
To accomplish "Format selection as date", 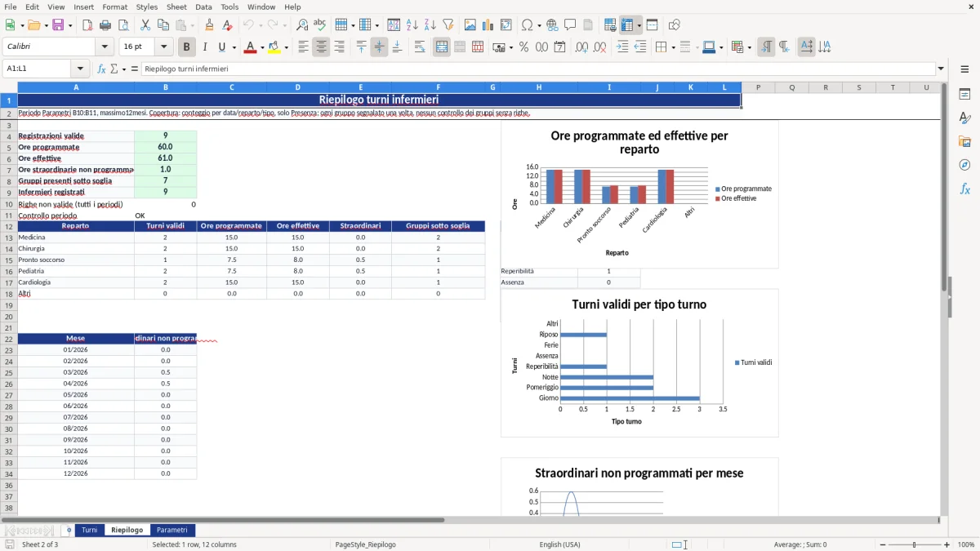I will [559, 47].
